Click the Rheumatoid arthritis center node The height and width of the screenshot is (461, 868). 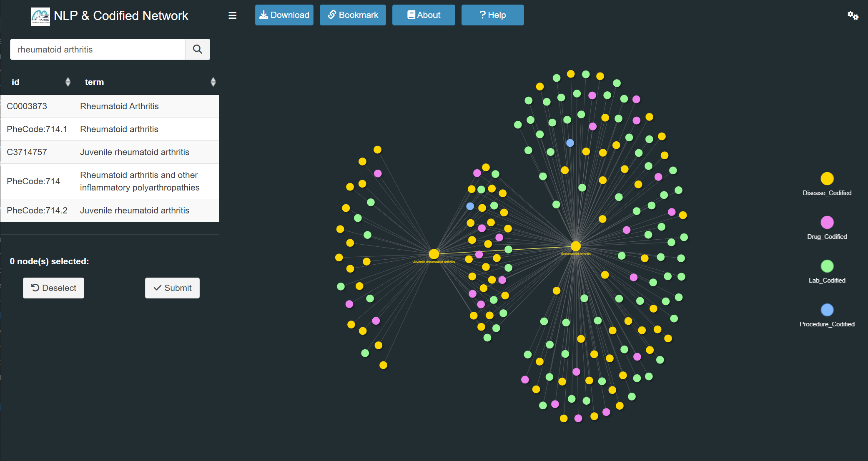(576, 246)
